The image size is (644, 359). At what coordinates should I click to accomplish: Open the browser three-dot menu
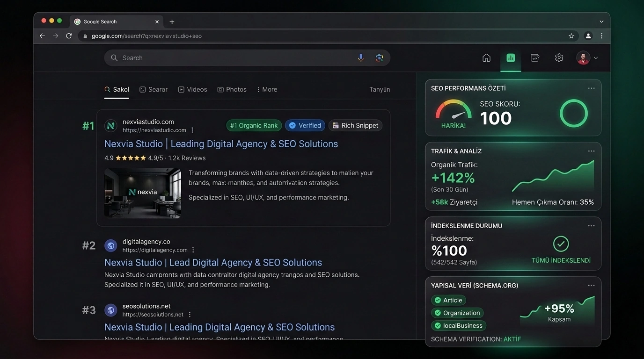click(602, 36)
